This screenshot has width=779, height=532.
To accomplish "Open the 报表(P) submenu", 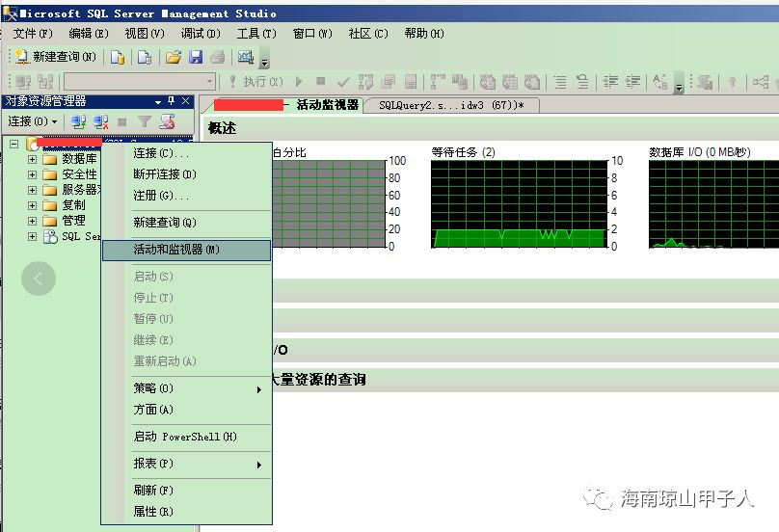I will [x=187, y=464].
